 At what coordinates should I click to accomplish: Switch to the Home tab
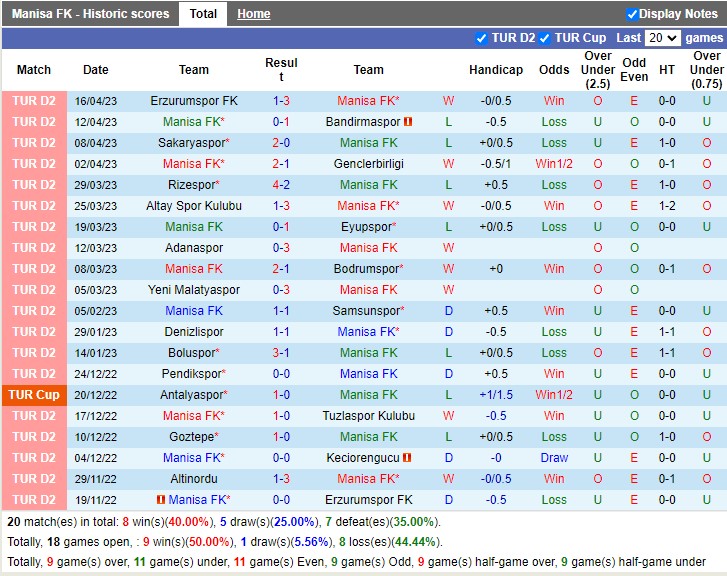point(253,14)
